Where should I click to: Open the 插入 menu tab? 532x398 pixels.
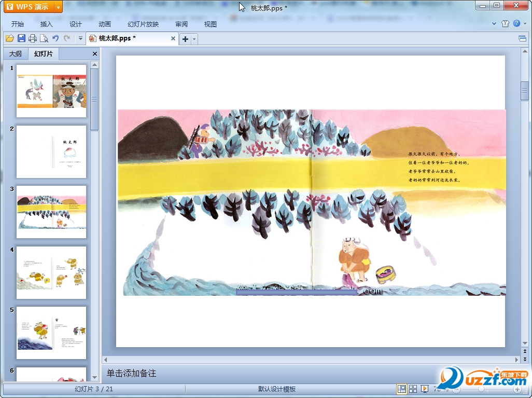[47, 24]
